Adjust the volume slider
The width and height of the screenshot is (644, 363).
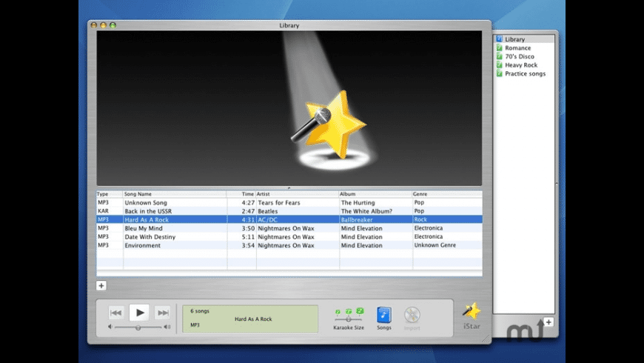click(138, 327)
